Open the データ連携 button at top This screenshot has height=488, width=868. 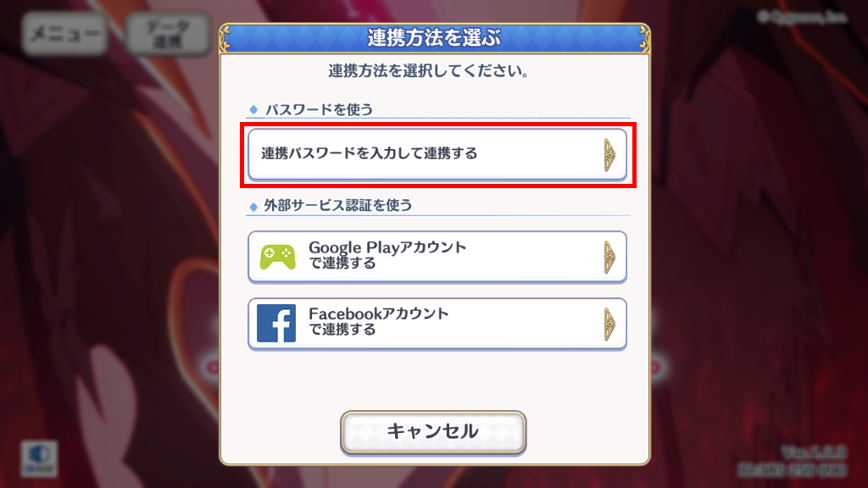tap(168, 34)
